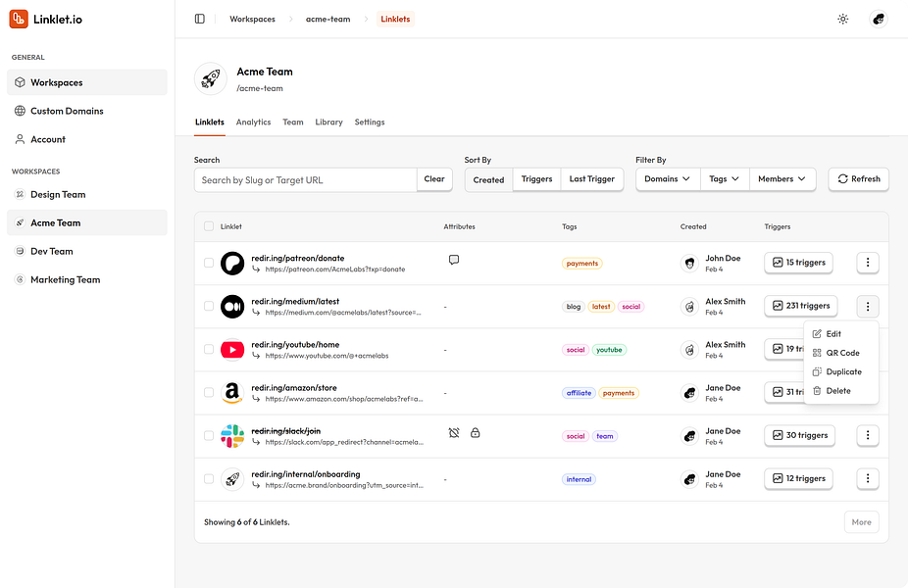This screenshot has width=908, height=588.
Task: Check the select-all checkbox in the table header
Action: [209, 226]
